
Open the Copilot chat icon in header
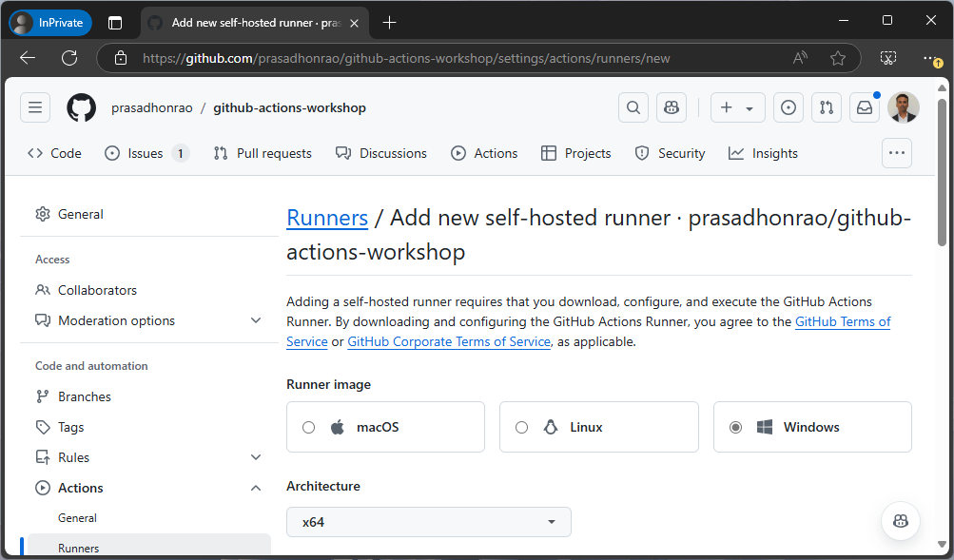(672, 107)
